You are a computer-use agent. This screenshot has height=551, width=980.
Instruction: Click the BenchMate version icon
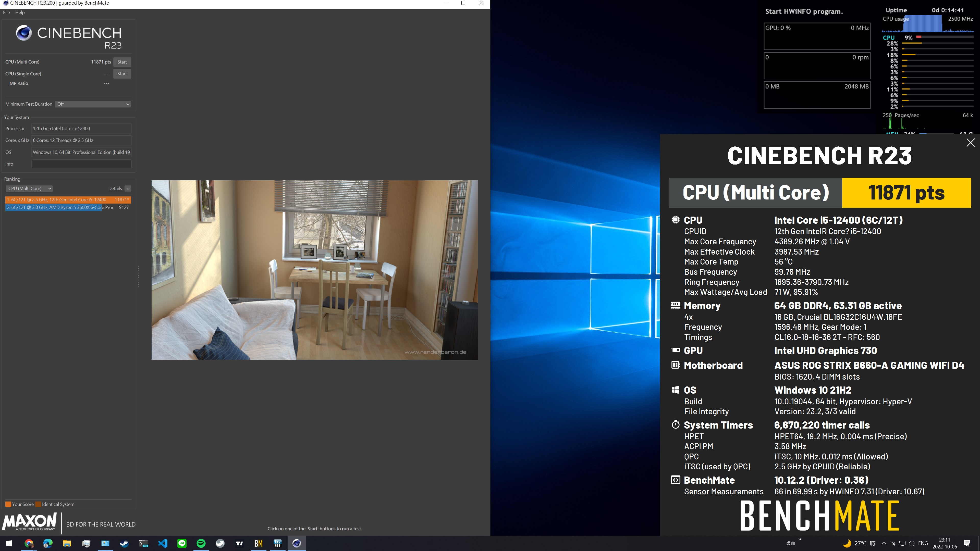[x=675, y=480]
